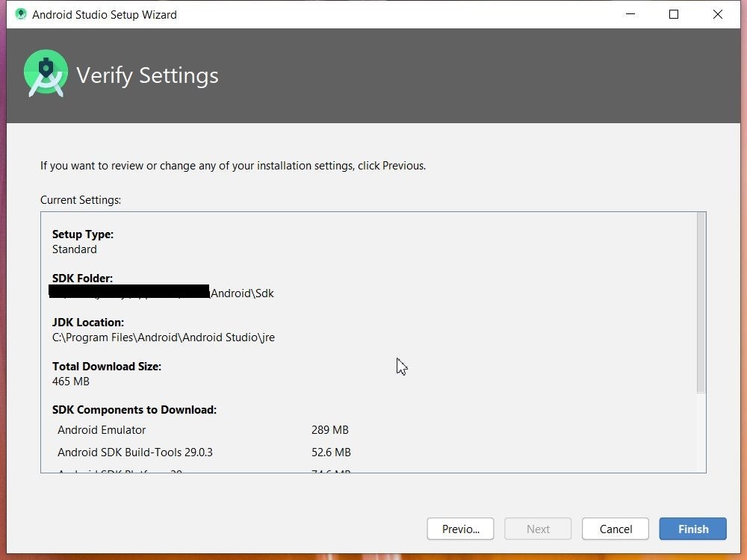Click the 'Current Settings:' label
This screenshot has width=747, height=560.
point(81,199)
